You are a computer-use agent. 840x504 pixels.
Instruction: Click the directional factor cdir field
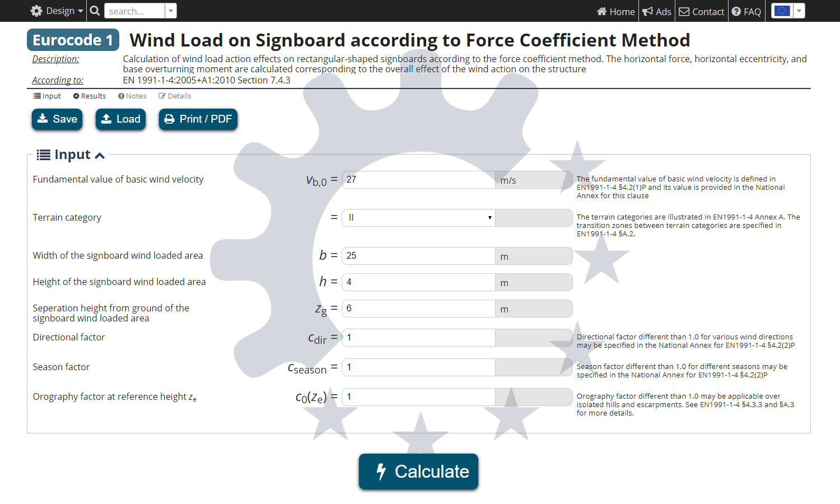[418, 337]
